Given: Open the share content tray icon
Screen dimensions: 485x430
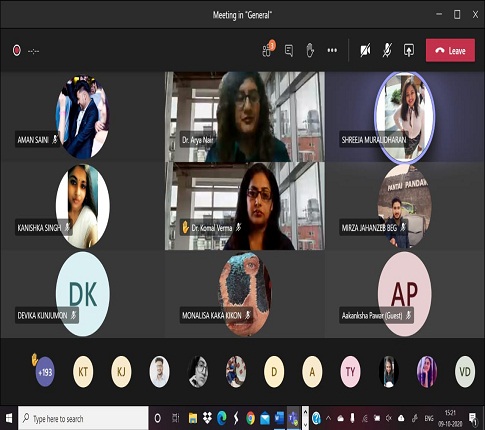Looking at the screenshot, I should click(x=409, y=50).
